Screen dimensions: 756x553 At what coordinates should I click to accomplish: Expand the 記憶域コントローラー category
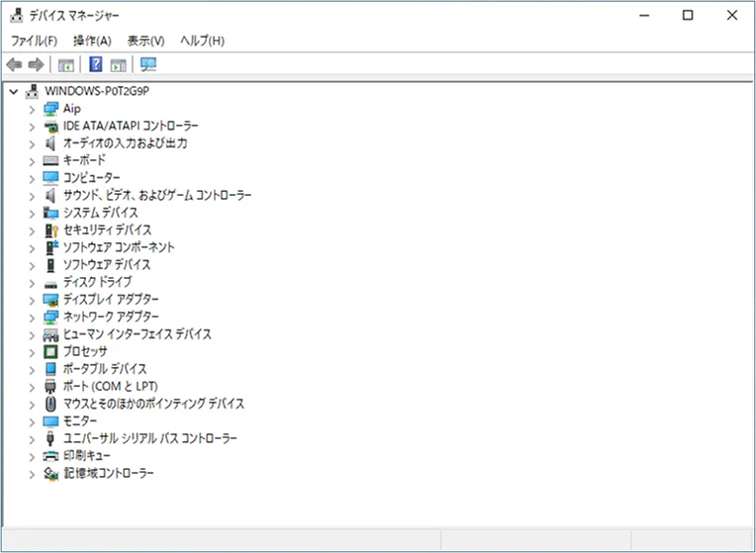(32, 474)
